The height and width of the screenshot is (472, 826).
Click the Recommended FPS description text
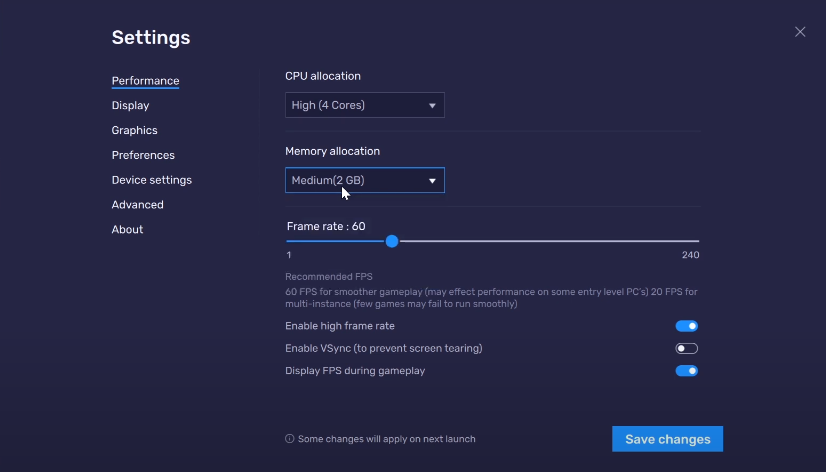491,298
